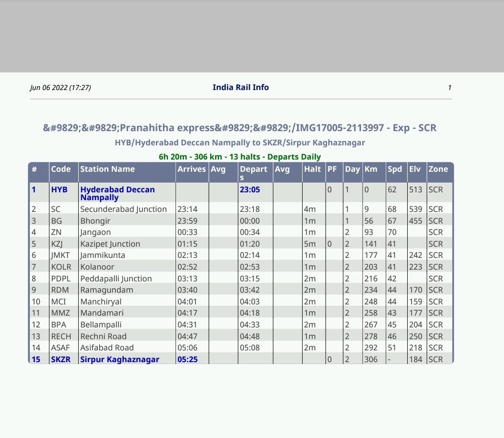Screen dimensions: 504x438
Task: Click Mandamari station name
Action: 102,313
